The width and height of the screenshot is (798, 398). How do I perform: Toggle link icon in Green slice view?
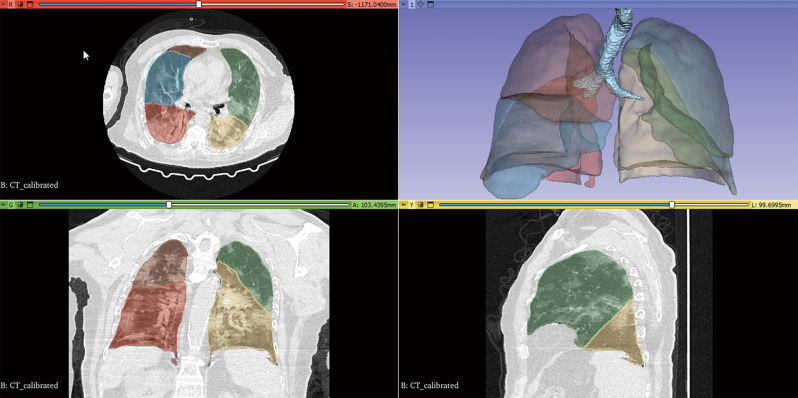click(x=20, y=205)
